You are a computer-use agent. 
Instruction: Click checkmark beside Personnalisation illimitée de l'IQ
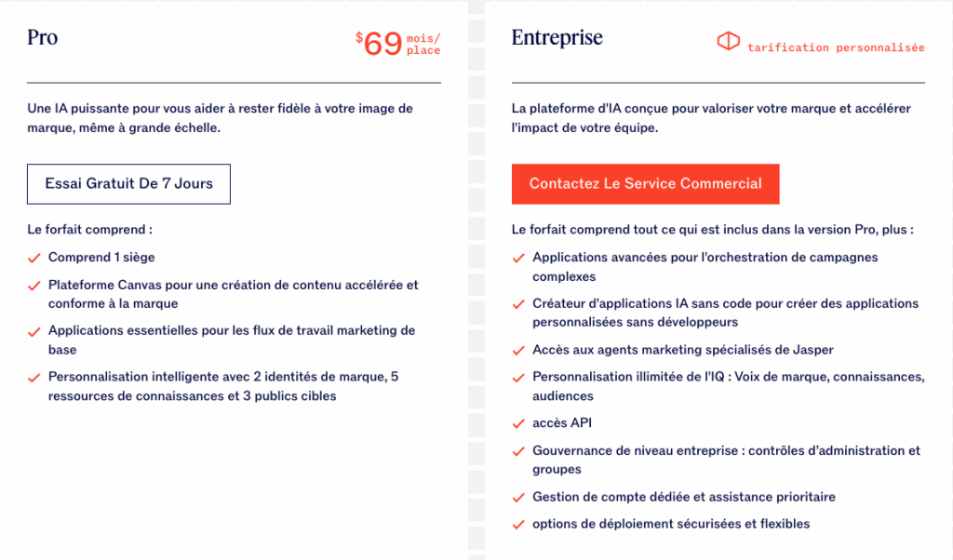[518, 378]
